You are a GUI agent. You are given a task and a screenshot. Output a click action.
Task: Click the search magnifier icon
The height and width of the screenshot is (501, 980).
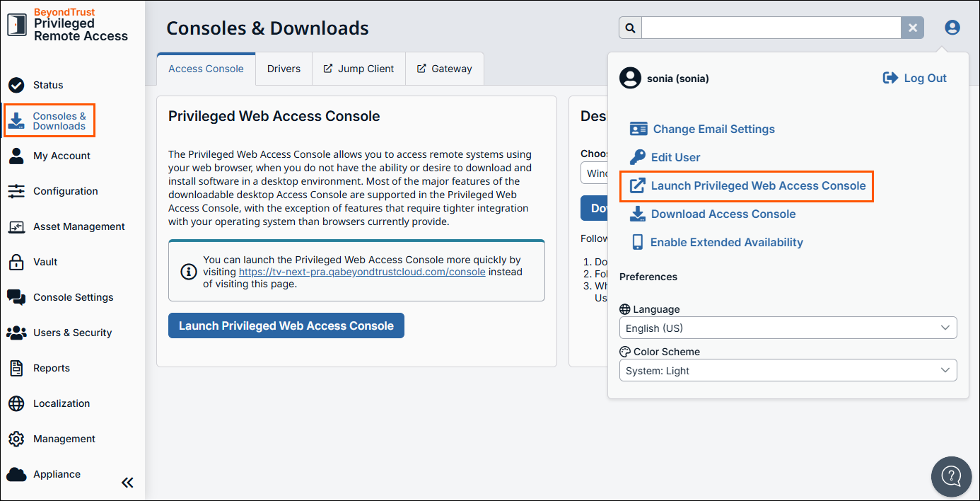click(x=629, y=28)
